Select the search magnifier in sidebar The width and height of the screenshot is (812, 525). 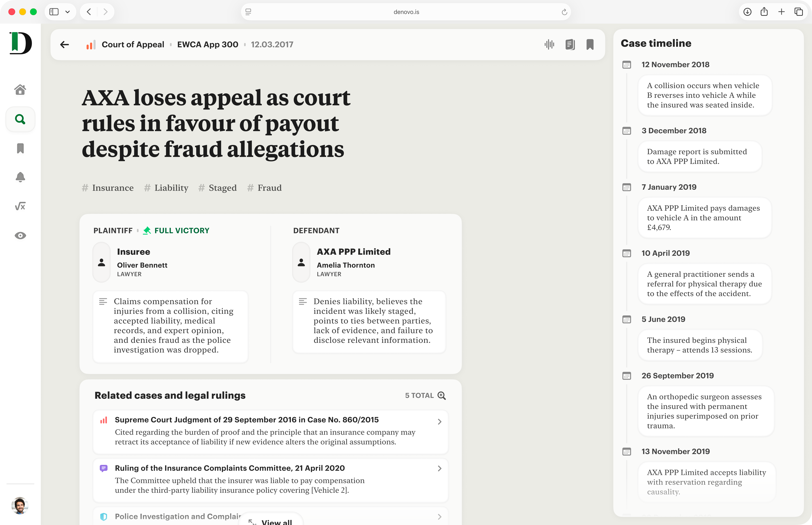(x=20, y=119)
